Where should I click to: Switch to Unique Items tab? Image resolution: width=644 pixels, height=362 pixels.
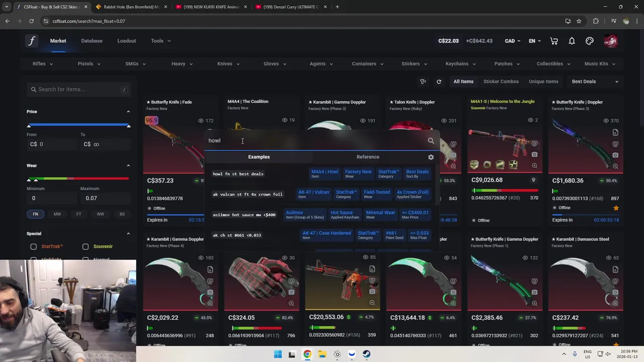click(x=543, y=81)
